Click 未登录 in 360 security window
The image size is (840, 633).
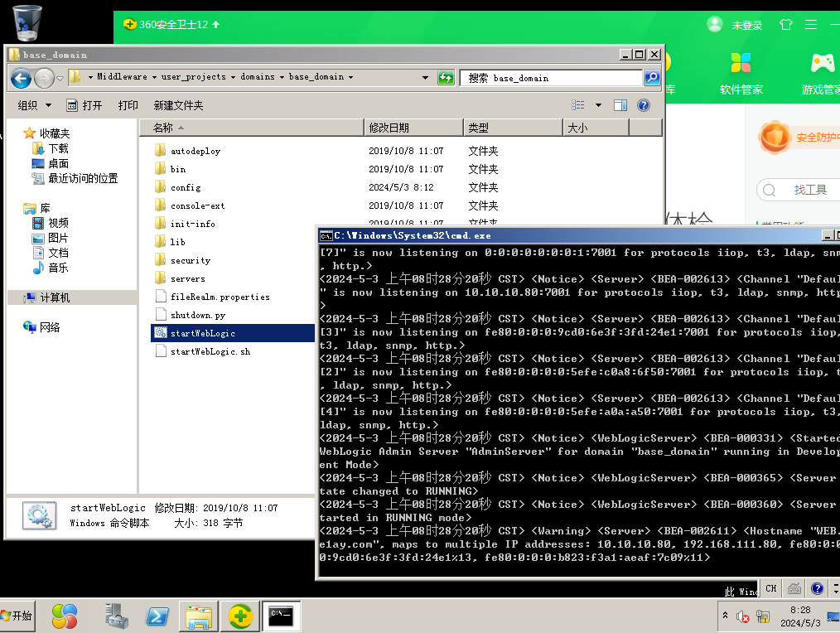point(746,25)
